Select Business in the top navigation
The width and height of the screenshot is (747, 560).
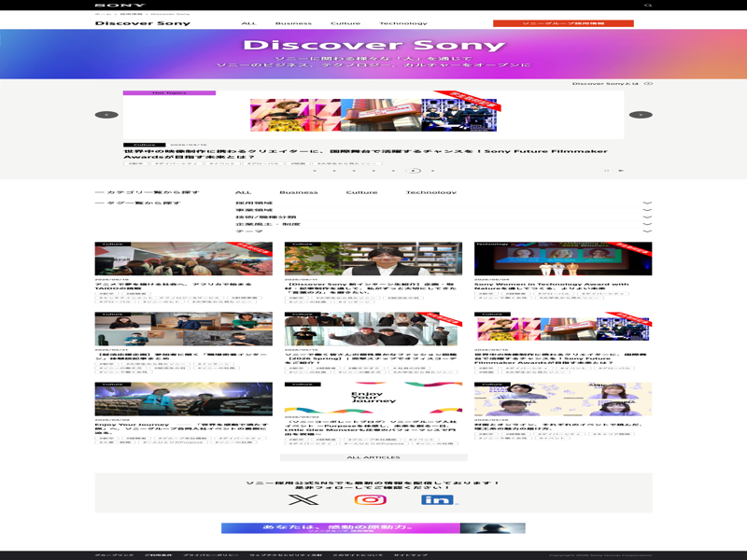(x=293, y=23)
